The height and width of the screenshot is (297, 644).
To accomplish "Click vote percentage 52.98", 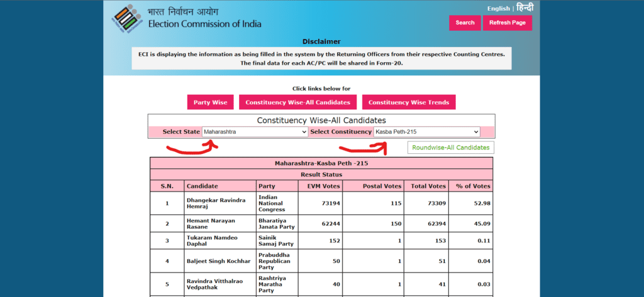I will click(x=482, y=203).
